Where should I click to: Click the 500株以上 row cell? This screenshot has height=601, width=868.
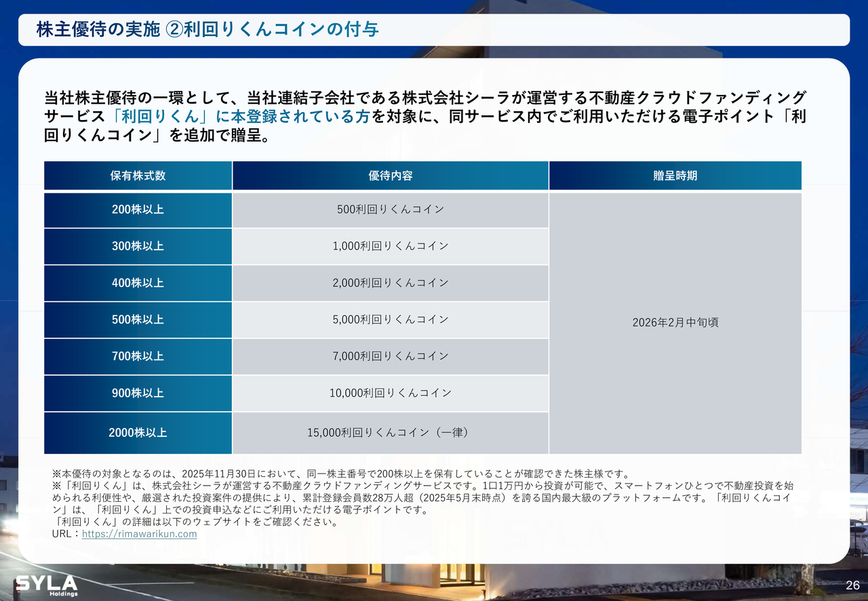pyautogui.click(x=138, y=319)
